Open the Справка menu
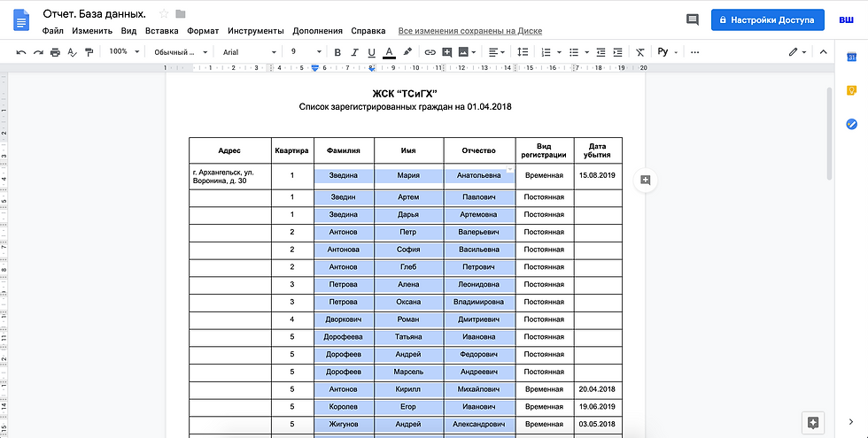Screen dimensions: 868x438 pyautogui.click(x=368, y=31)
